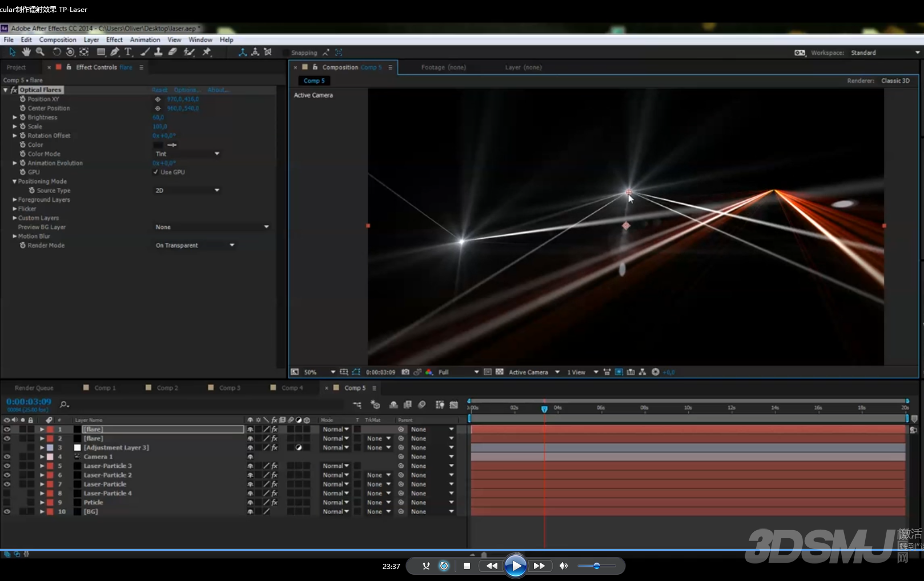924x581 pixels.
Task: Open the Composition menu
Action: click(57, 40)
